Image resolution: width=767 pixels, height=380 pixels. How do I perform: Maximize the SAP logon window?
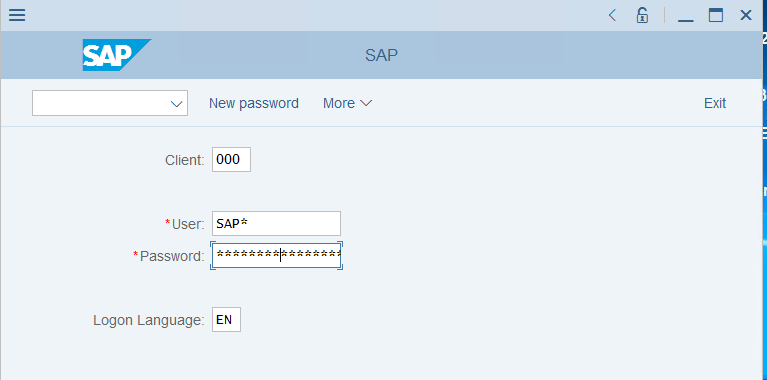click(716, 15)
